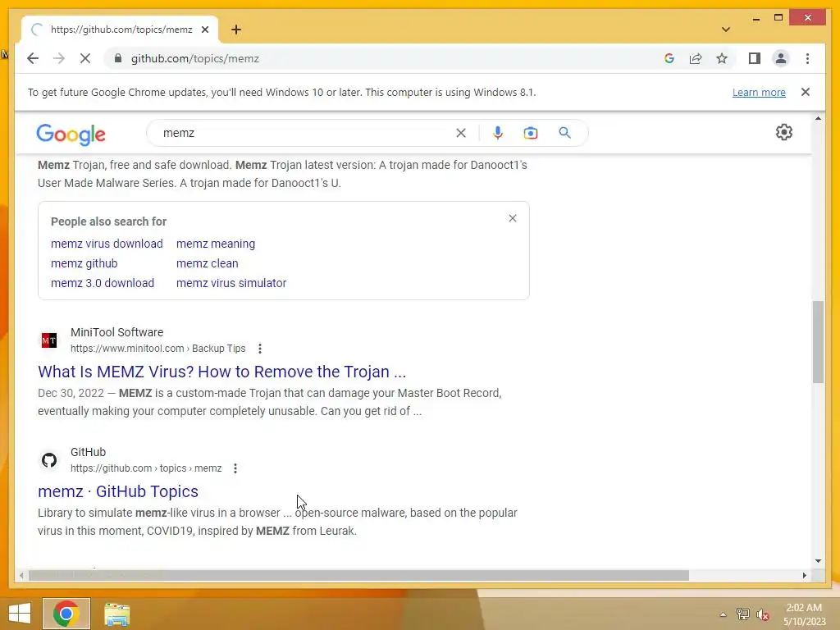This screenshot has height=630, width=840.
Task: Open more options for the MiniTool result
Action: pyautogui.click(x=260, y=349)
